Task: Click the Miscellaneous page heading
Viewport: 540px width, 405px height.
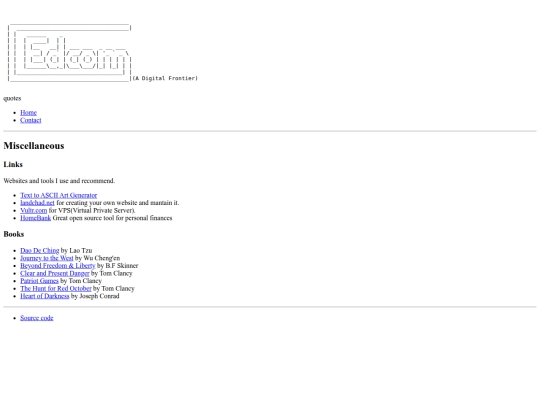Action: (x=34, y=146)
